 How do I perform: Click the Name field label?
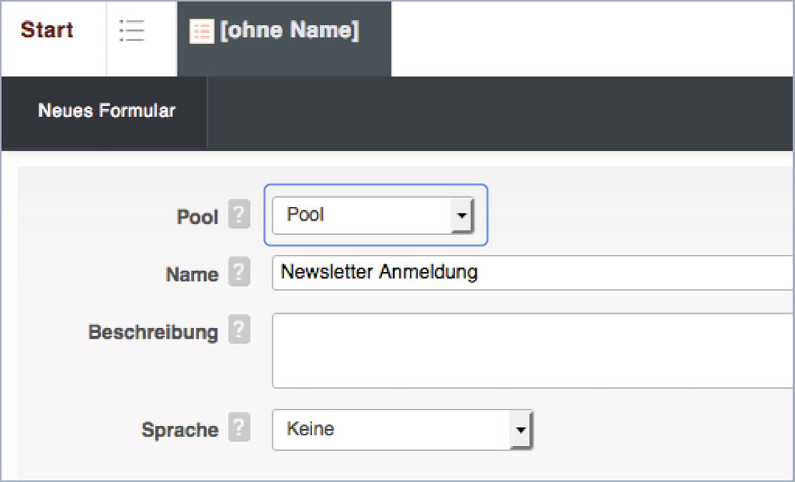point(192,273)
